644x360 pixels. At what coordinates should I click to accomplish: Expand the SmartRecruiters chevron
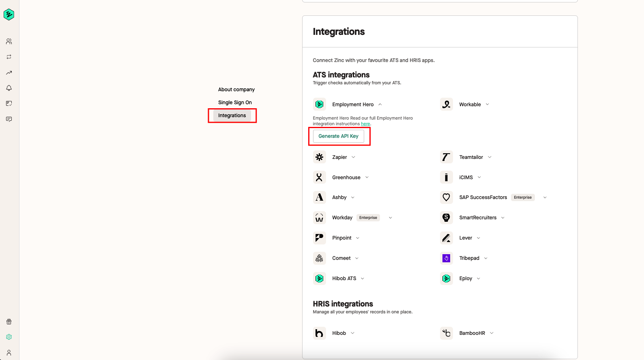[503, 218]
